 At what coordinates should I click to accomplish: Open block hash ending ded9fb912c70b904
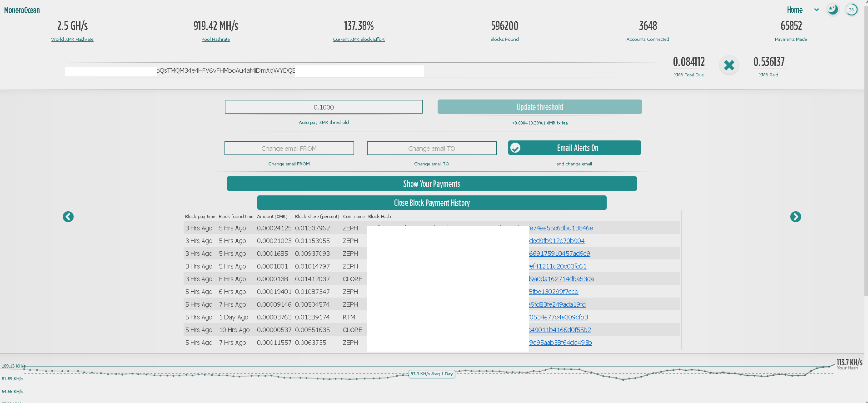click(557, 241)
